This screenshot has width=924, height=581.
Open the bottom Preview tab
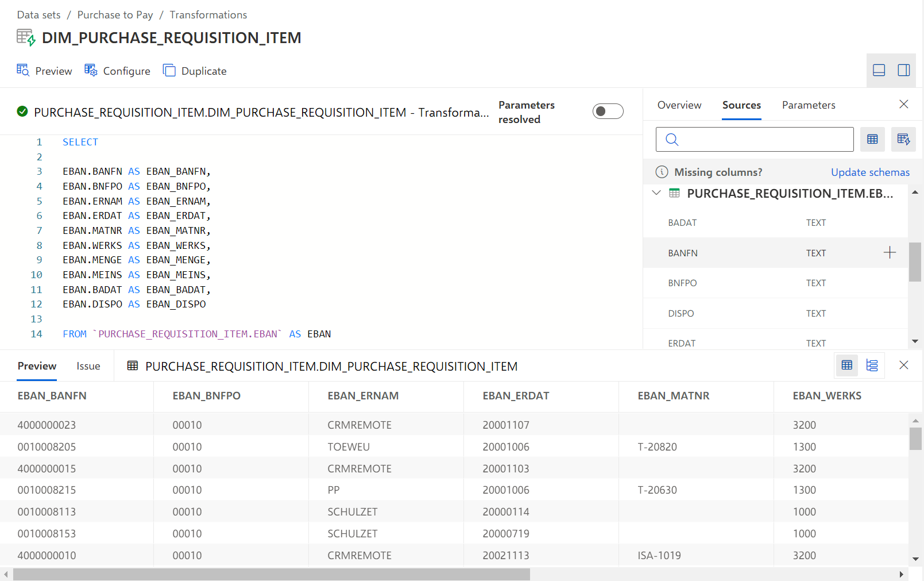(x=37, y=366)
